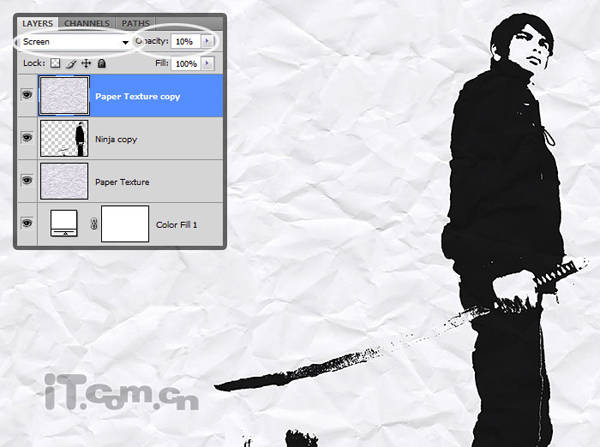
Task: Open the Screen blend mode dropdown
Action: 75,42
